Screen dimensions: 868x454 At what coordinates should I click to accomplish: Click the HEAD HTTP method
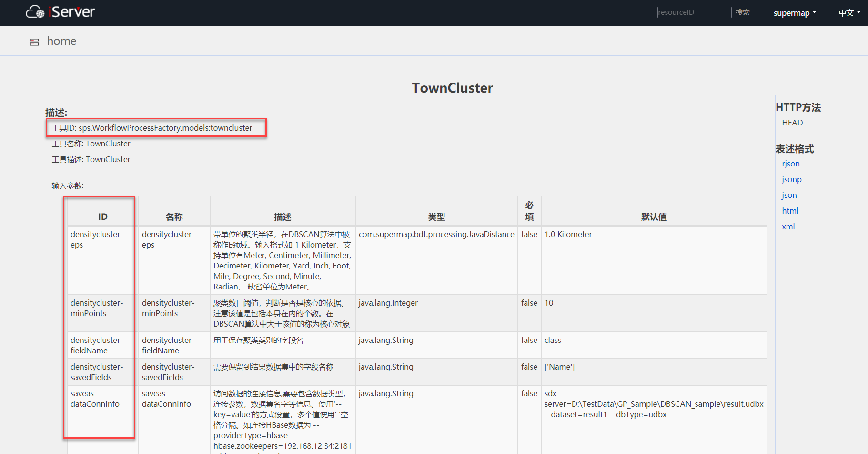pyautogui.click(x=792, y=123)
